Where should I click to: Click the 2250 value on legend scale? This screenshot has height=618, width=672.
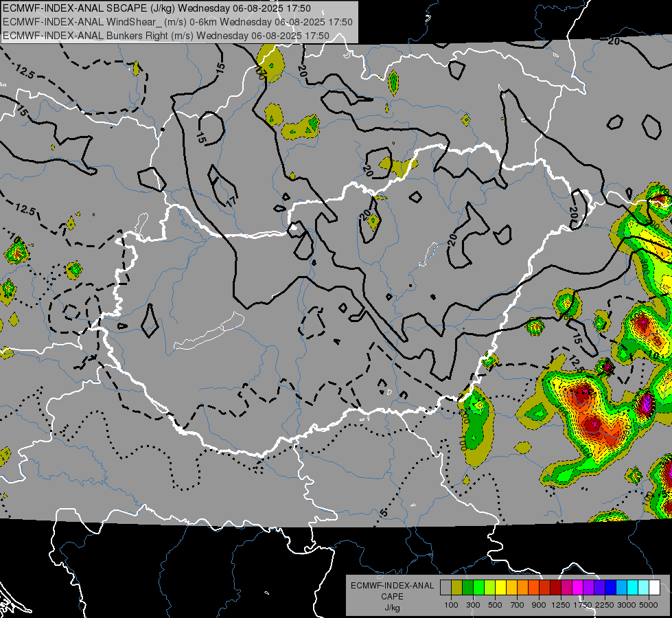pos(604,605)
